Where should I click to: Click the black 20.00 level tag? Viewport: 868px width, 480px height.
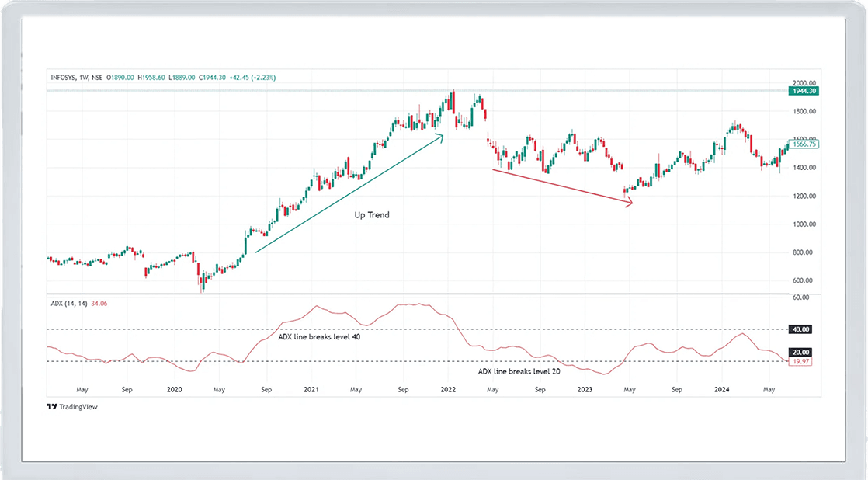tap(802, 352)
